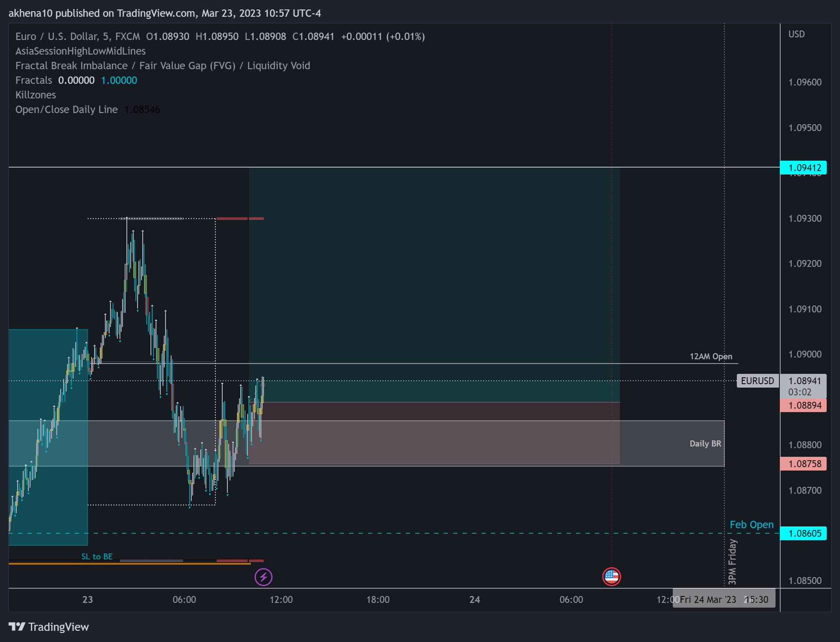Click the 12AM Open line label
The height and width of the screenshot is (642, 840).
click(x=711, y=356)
